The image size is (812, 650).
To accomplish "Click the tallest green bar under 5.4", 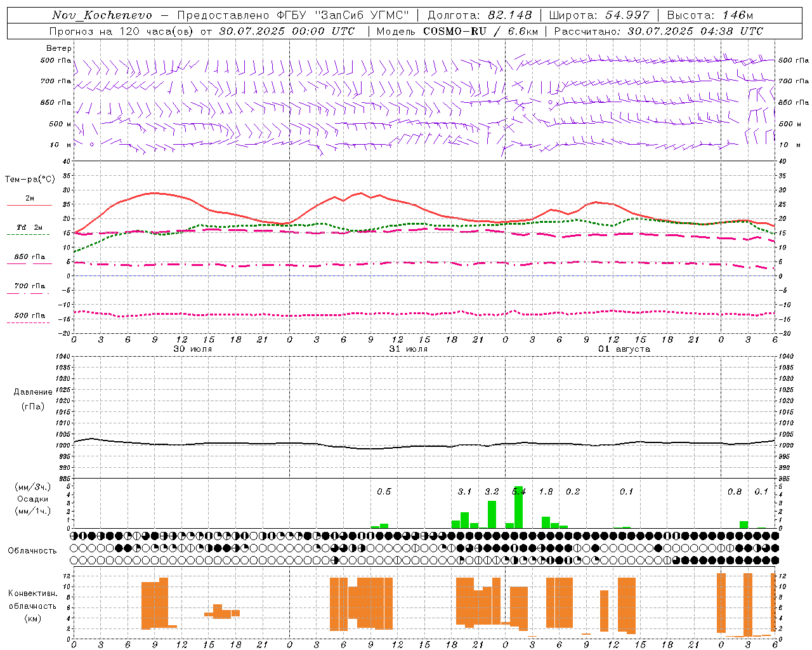I will point(519,507).
